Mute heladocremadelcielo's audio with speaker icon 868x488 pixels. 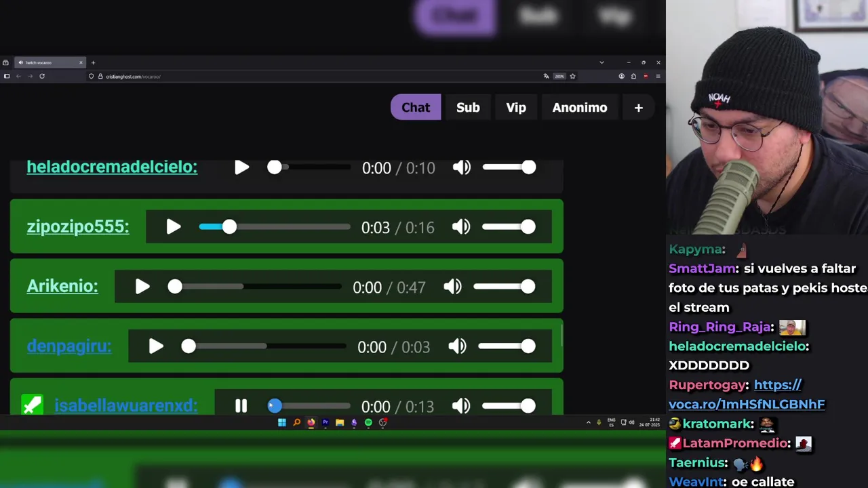click(x=462, y=167)
